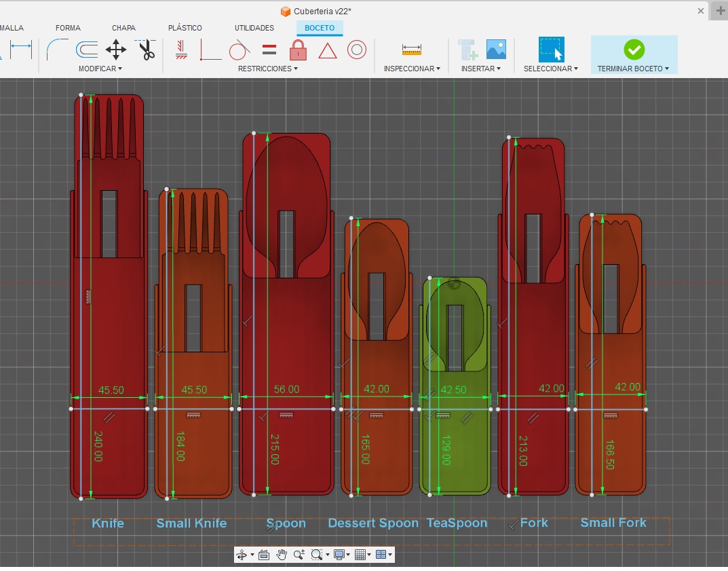Expand the MODIFICAR dropdown menu
The image size is (728, 571).
100,69
